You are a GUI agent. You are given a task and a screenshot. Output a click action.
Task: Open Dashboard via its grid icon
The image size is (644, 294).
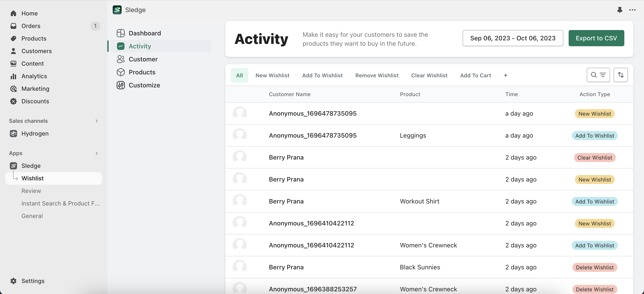[x=121, y=33]
